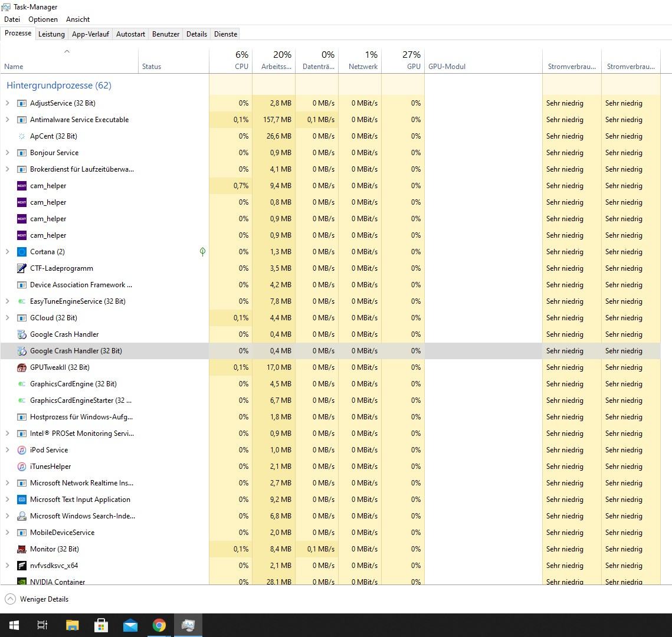672x637 pixels.
Task: Click the Microsoft Windows Search-Indexer icon
Action: pyautogui.click(x=21, y=516)
